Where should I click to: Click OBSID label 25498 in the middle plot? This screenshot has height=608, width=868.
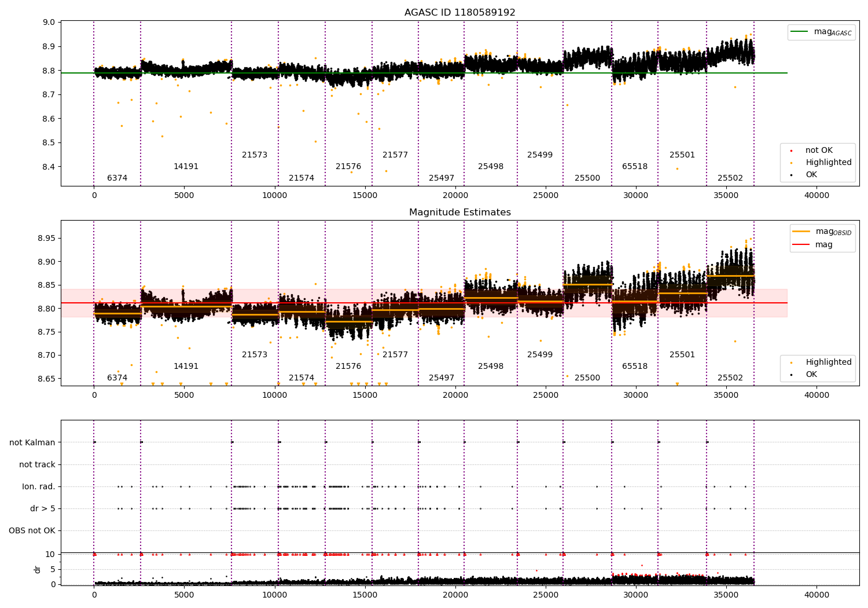[491, 367]
